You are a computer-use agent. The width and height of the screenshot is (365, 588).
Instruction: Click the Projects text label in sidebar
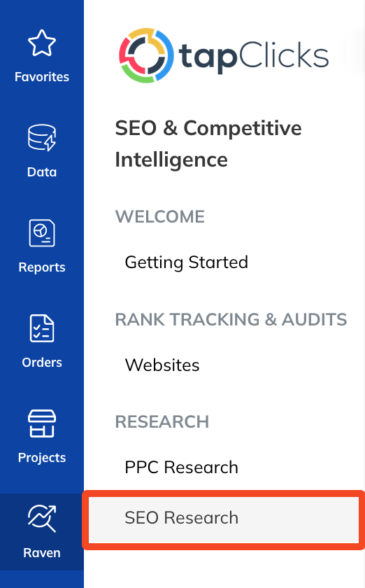point(42,458)
